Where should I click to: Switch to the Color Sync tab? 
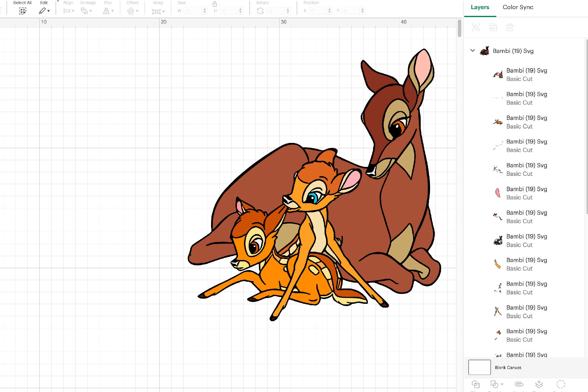coord(518,7)
